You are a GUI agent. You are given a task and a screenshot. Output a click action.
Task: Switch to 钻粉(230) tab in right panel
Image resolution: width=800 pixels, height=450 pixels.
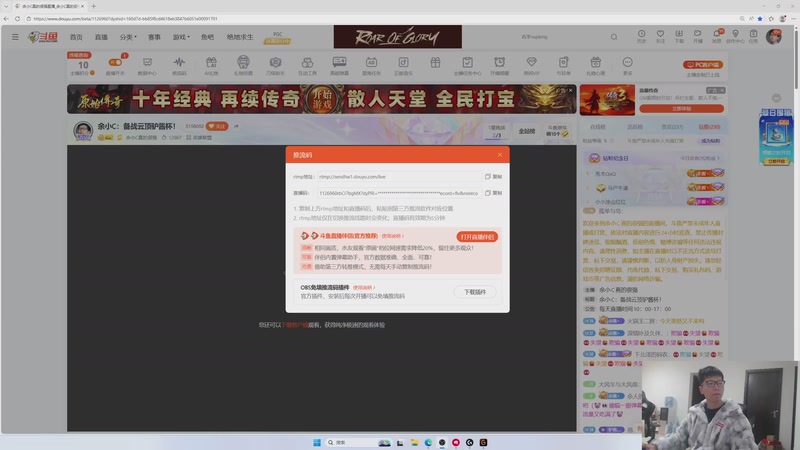pos(709,127)
